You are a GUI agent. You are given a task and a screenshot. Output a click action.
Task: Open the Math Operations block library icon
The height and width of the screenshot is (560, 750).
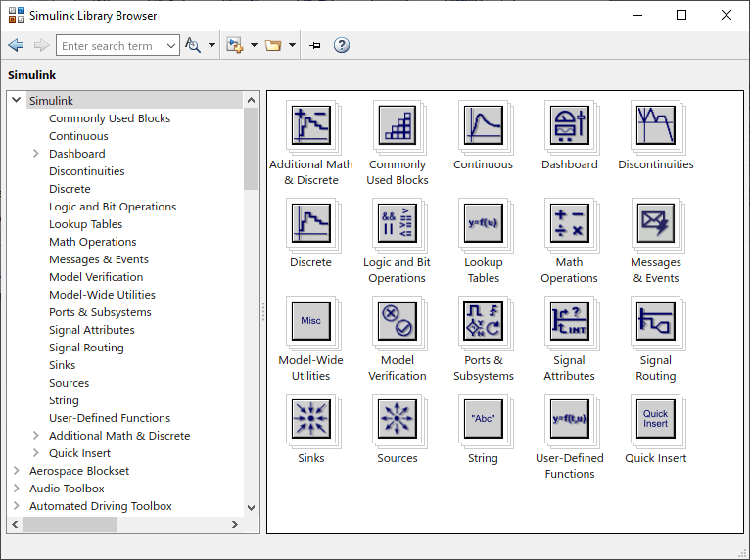(569, 223)
